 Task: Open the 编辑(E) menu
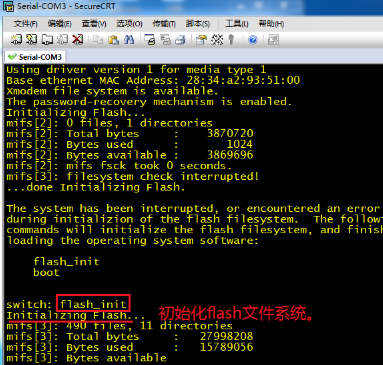click(60, 24)
